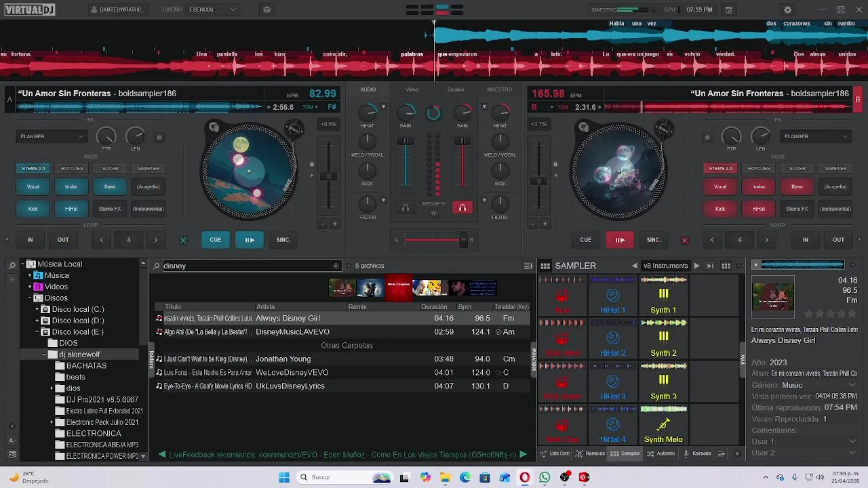Expand the Disco local (C:) tree node
Screen dimensions: 868x488
click(x=37, y=309)
